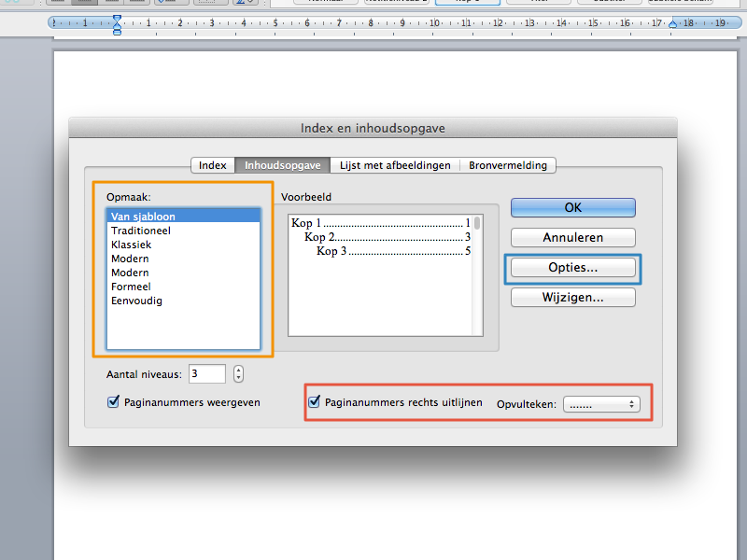
Task: Open the Opties... dialog
Action: point(573,267)
